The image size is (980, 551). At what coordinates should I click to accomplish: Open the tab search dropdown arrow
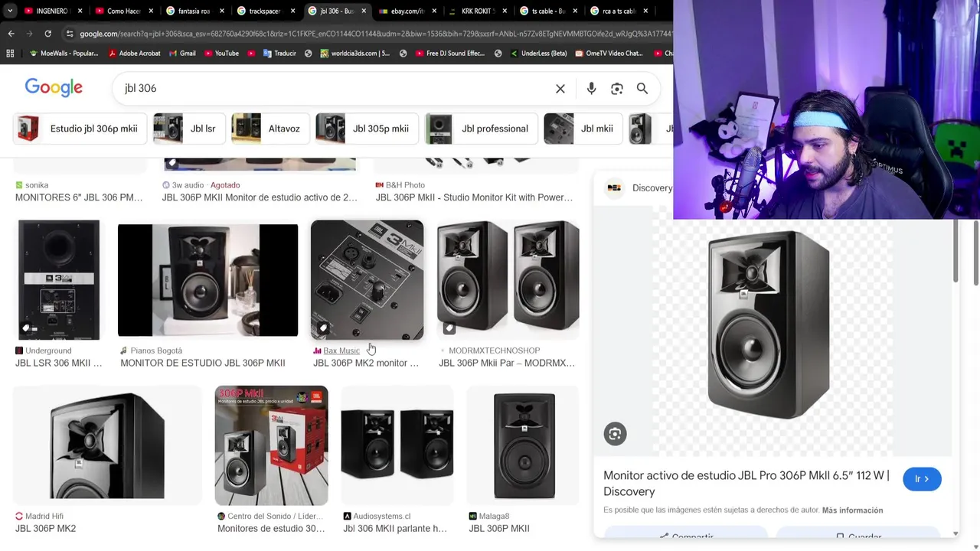pyautogui.click(x=11, y=11)
